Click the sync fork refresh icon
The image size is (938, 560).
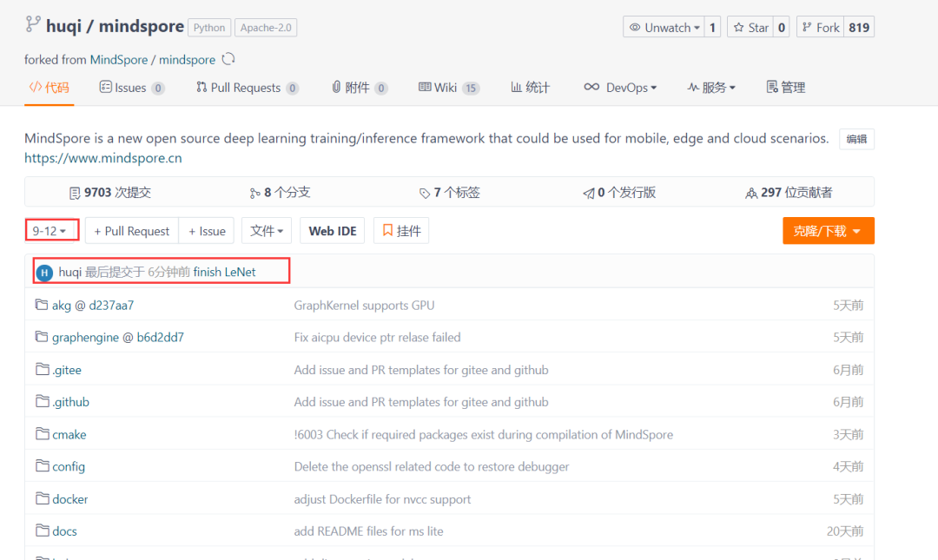click(x=228, y=59)
